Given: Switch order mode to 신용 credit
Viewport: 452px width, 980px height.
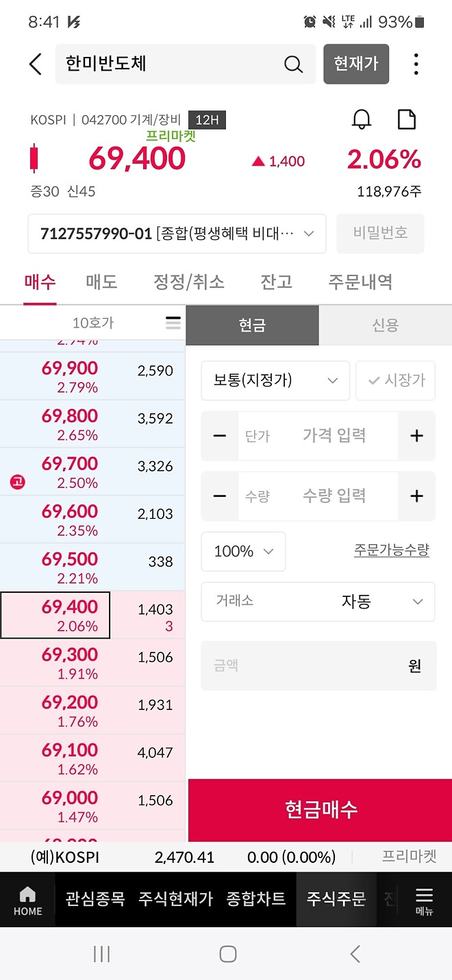Looking at the screenshot, I should (x=386, y=325).
